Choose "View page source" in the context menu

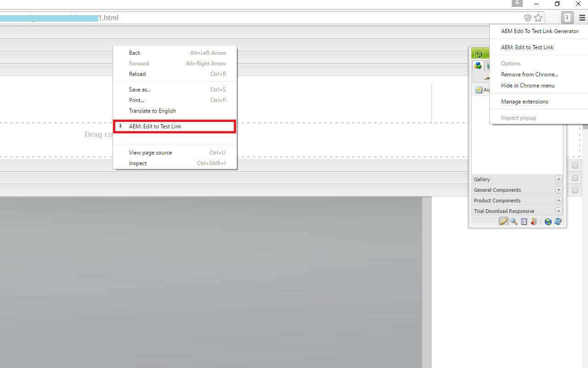pyautogui.click(x=150, y=152)
